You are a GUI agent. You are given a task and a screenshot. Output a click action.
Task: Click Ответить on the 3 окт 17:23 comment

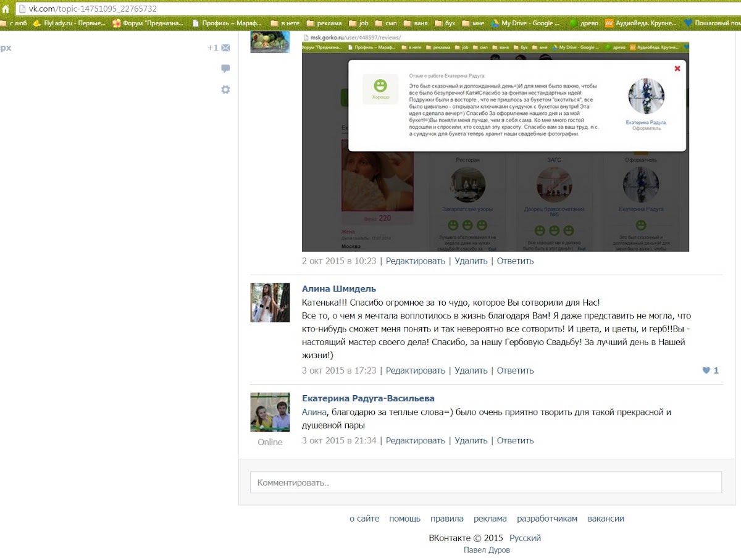pyautogui.click(x=515, y=370)
